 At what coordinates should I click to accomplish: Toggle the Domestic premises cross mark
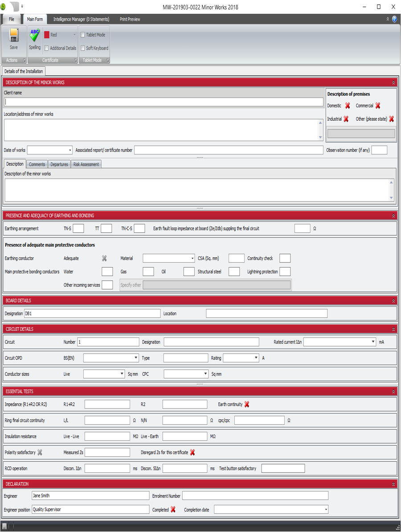click(346, 106)
